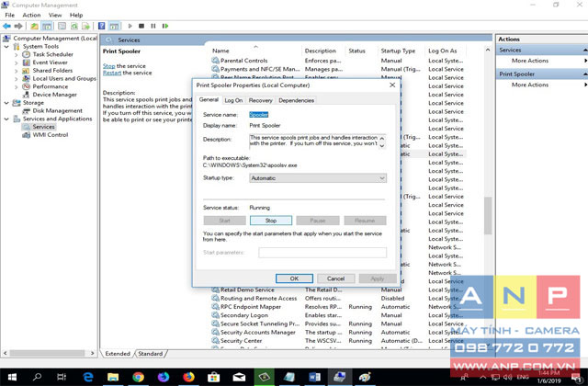Open Microsoft Edge from taskbar
Image resolution: width=588 pixels, height=386 pixels.
tap(88, 377)
